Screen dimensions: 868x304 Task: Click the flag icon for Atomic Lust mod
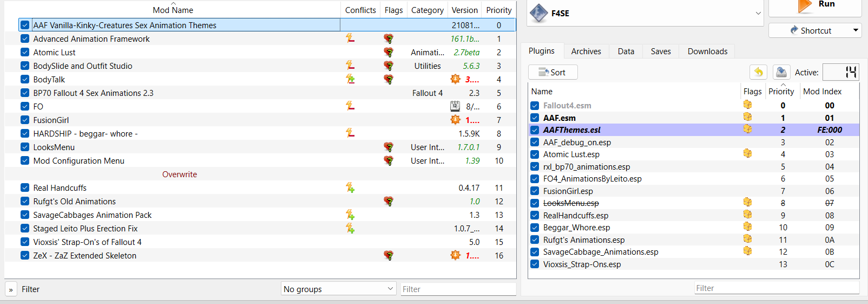point(388,52)
